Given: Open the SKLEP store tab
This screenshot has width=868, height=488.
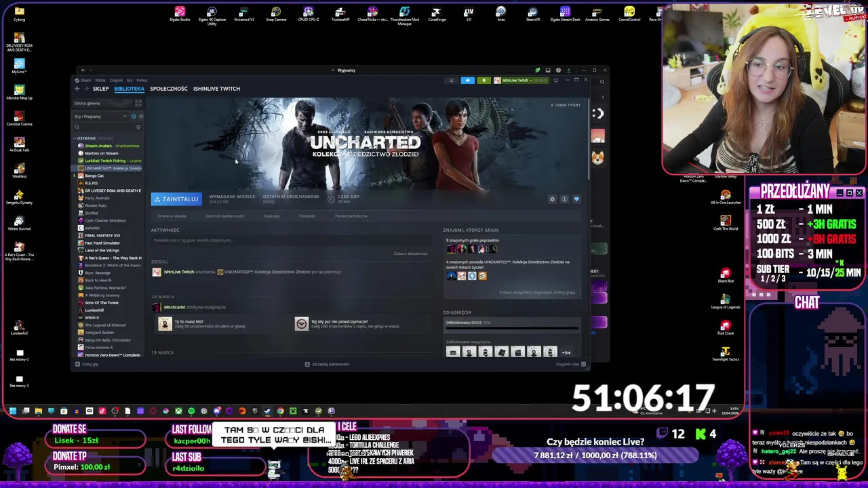Looking at the screenshot, I should click(100, 89).
